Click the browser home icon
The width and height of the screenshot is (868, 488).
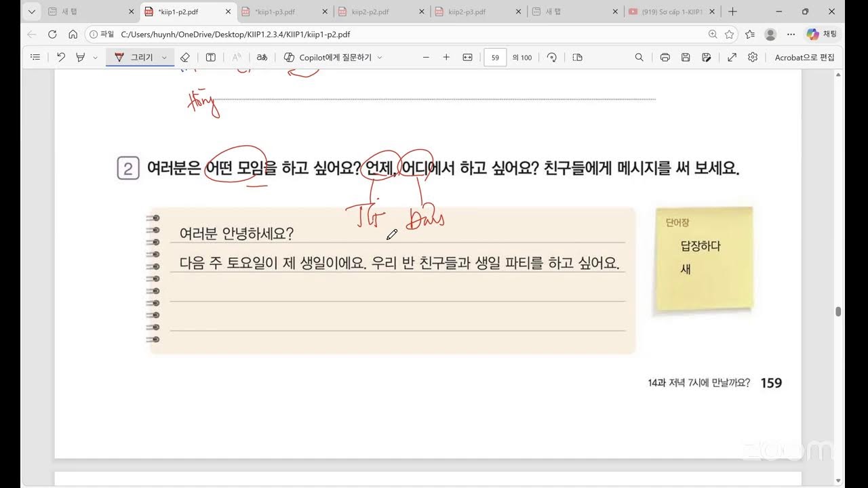pos(73,34)
